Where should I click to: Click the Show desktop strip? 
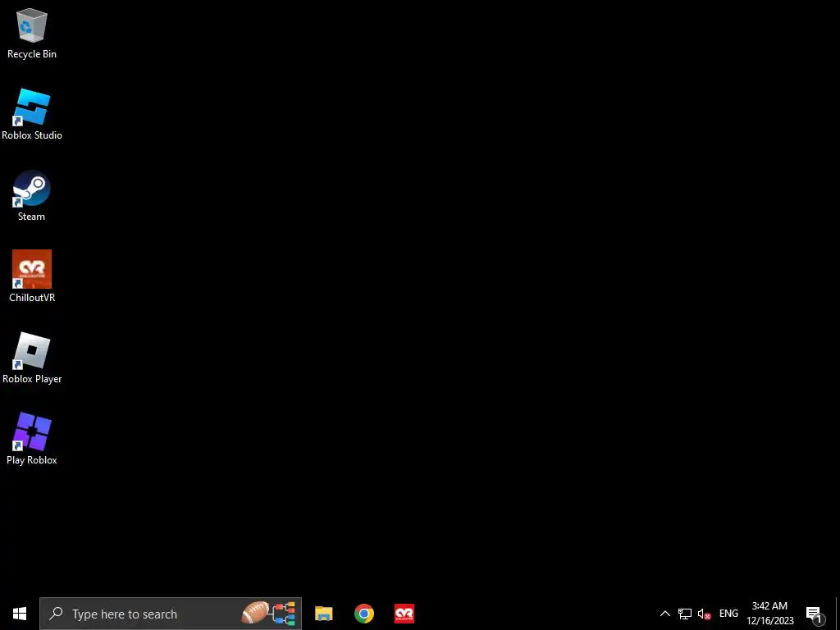pos(837,614)
